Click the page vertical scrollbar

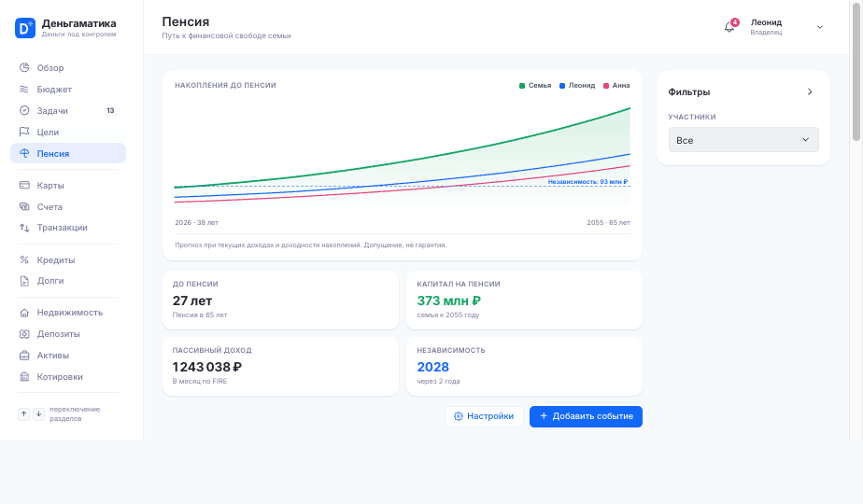(x=856, y=70)
